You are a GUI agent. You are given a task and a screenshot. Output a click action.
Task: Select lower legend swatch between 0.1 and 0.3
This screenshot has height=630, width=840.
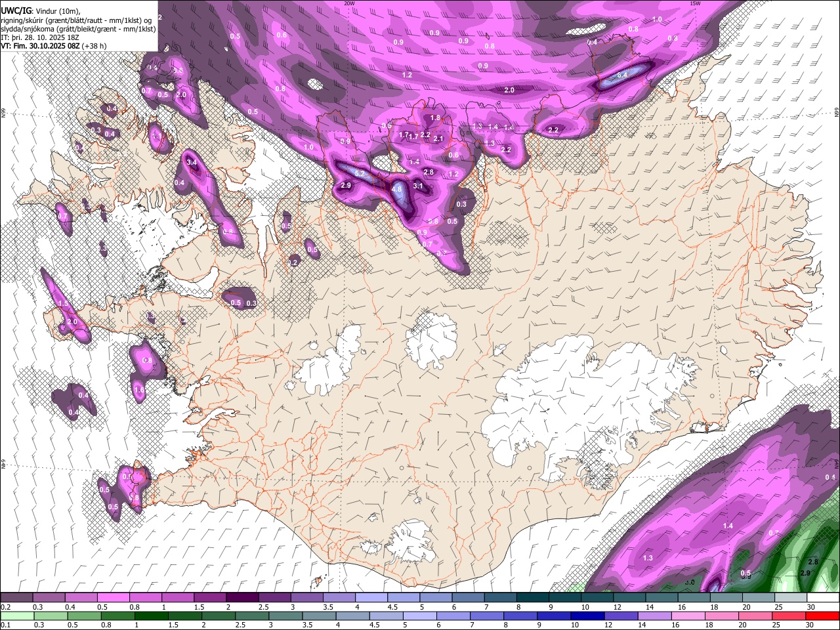click(x=16, y=616)
